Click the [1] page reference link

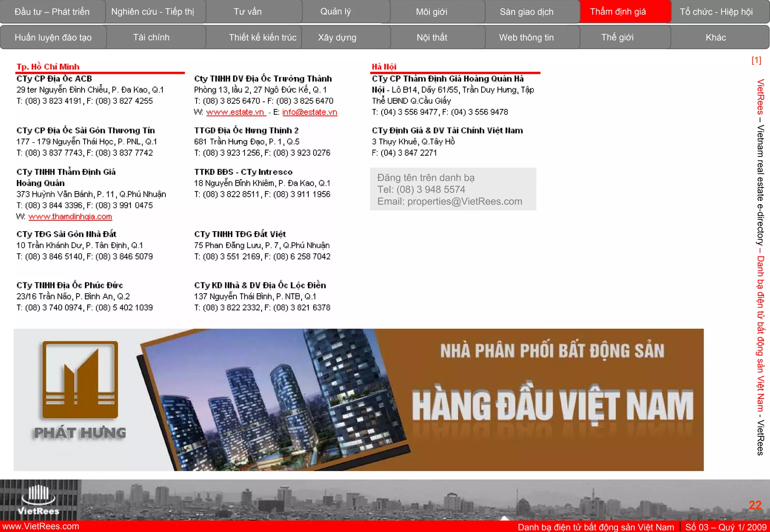click(x=756, y=60)
